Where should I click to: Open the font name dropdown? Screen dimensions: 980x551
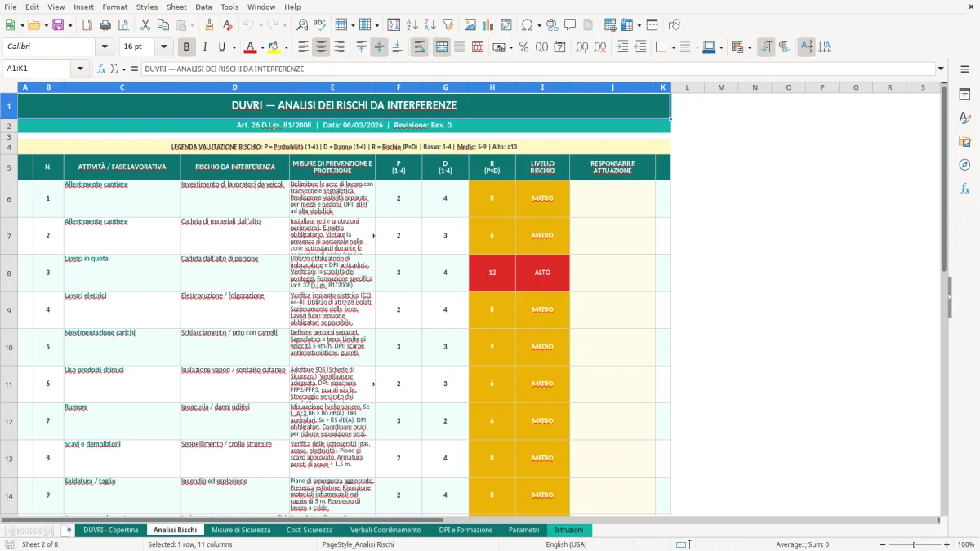(105, 47)
